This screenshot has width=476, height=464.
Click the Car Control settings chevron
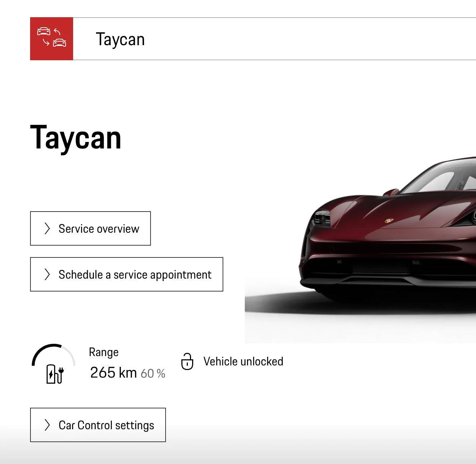47,425
